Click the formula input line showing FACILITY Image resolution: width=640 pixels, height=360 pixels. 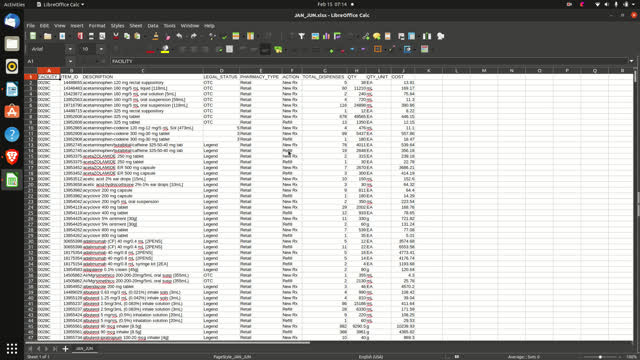[369, 61]
